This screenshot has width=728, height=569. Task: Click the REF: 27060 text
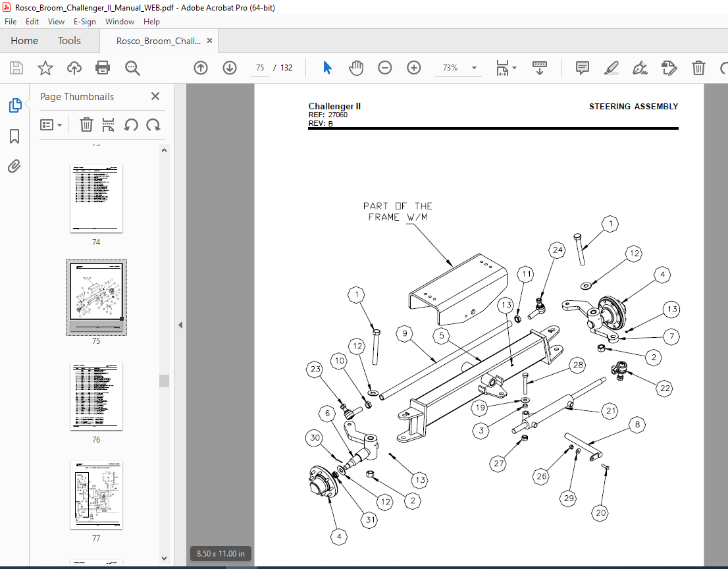[x=328, y=115]
